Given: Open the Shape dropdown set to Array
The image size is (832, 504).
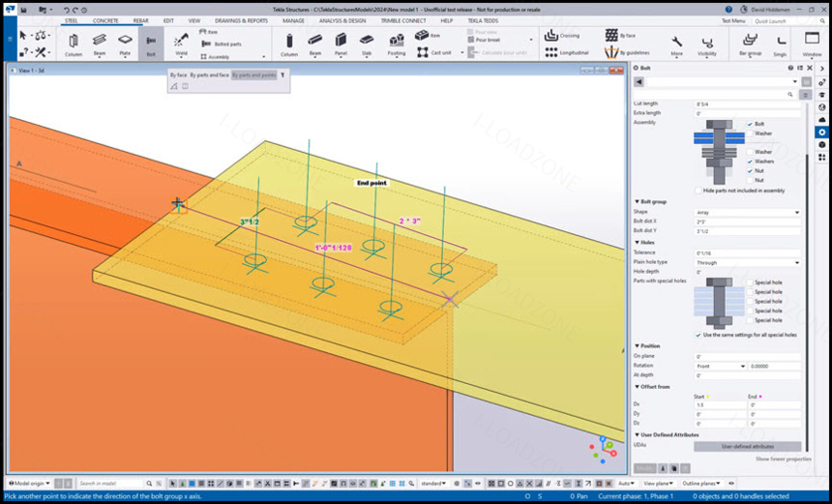Looking at the screenshot, I should point(748,212).
